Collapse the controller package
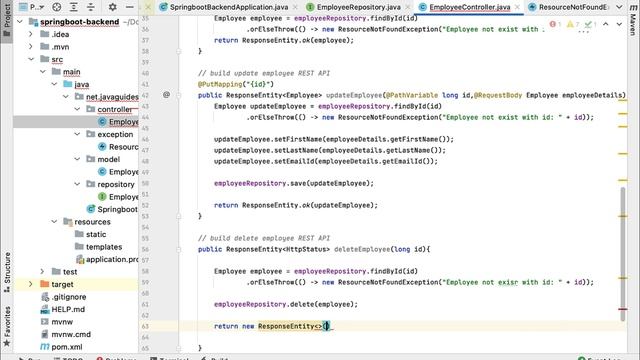The image size is (640, 360). tap(77, 109)
